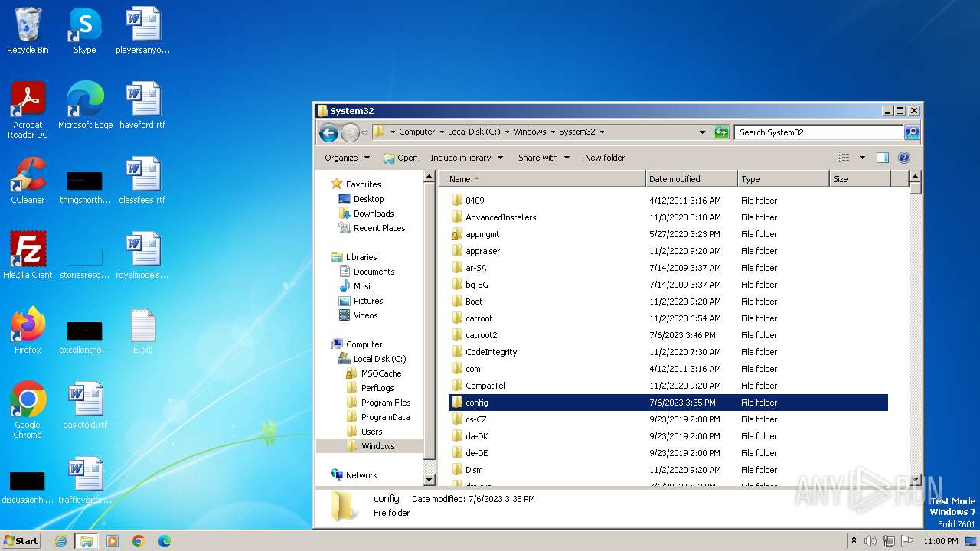Type in the Search System32 field
Viewport: 980px width, 551px height.
(818, 132)
